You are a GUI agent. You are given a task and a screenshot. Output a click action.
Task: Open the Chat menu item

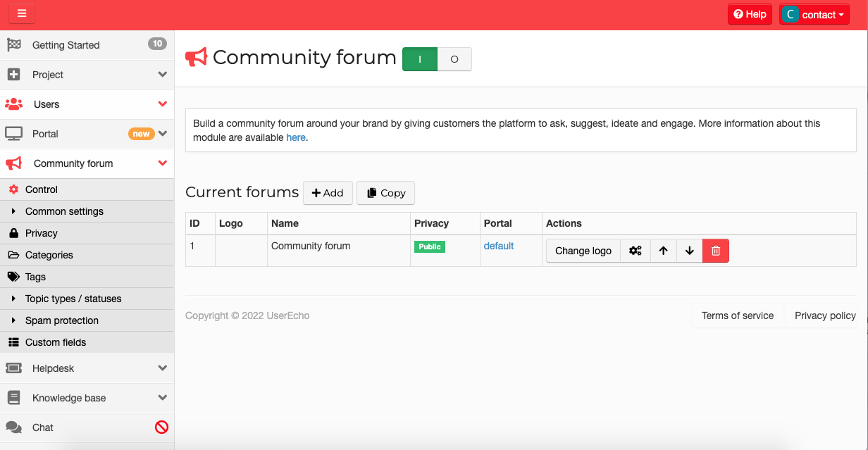(87, 427)
